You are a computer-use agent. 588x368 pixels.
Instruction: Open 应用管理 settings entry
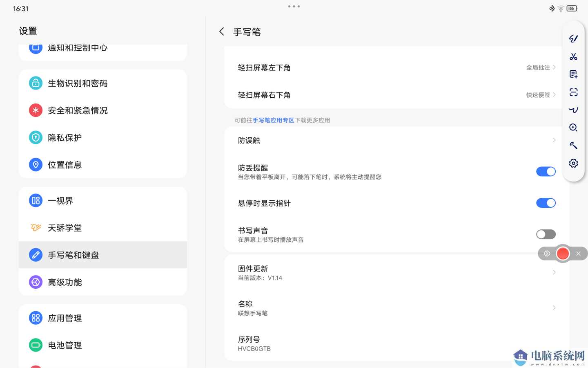coord(103,318)
